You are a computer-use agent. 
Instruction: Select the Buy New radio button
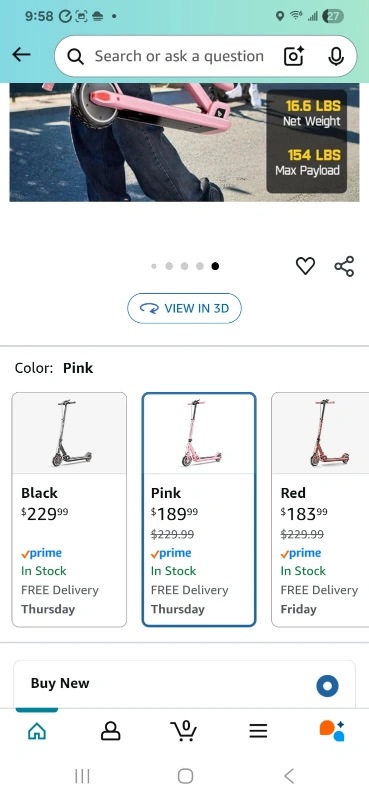click(x=327, y=686)
